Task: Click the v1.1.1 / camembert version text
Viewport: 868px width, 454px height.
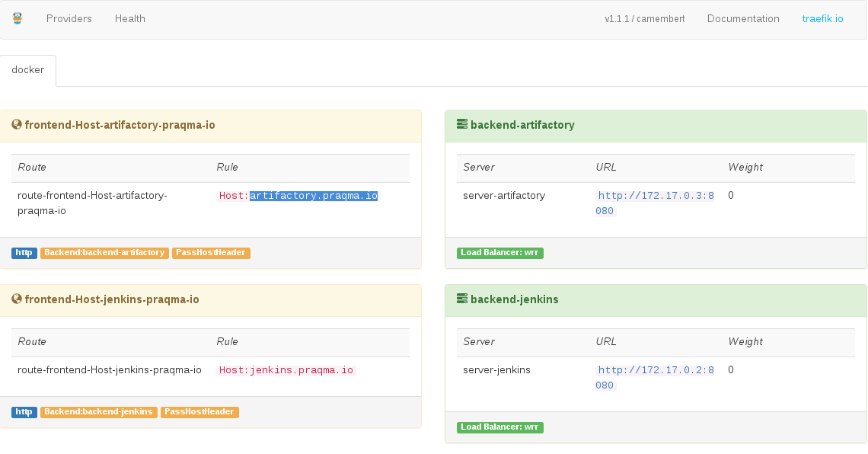Action: pyautogui.click(x=644, y=19)
